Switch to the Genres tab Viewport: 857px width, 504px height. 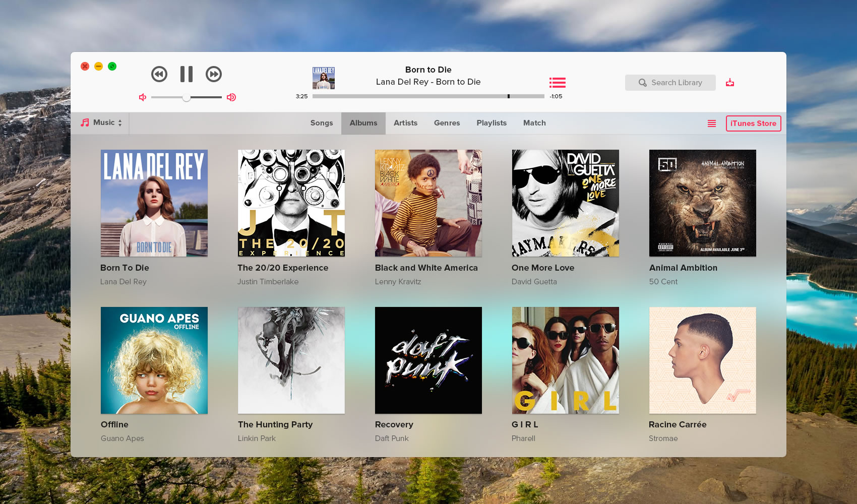[x=447, y=123]
